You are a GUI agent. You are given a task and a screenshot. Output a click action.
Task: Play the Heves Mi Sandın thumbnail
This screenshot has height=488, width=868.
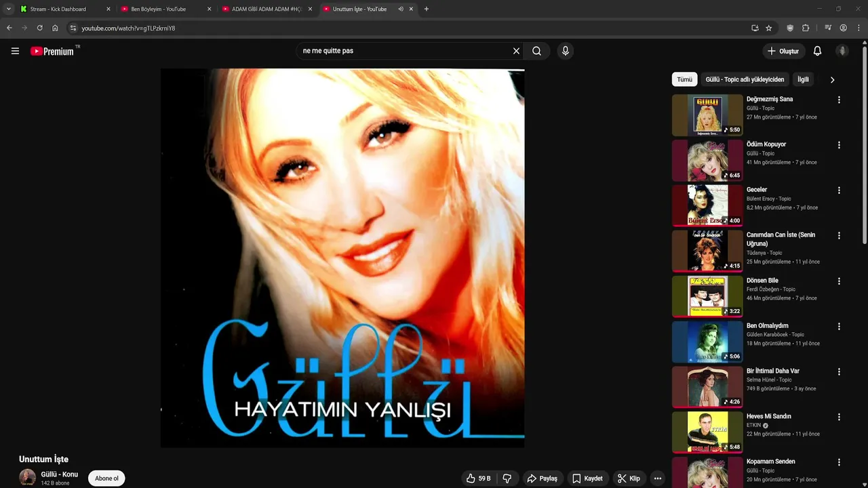pos(707,432)
